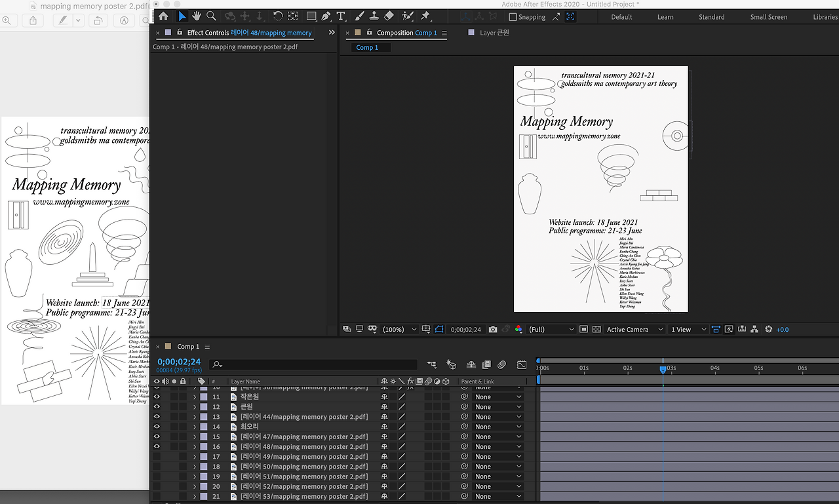
Task: Click the Home icon in toolbar
Action: [163, 16]
